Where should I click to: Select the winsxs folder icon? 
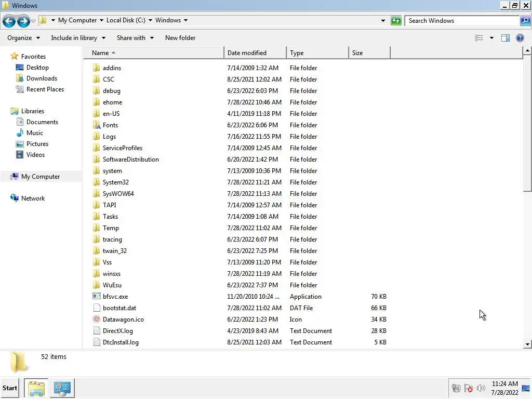point(96,274)
